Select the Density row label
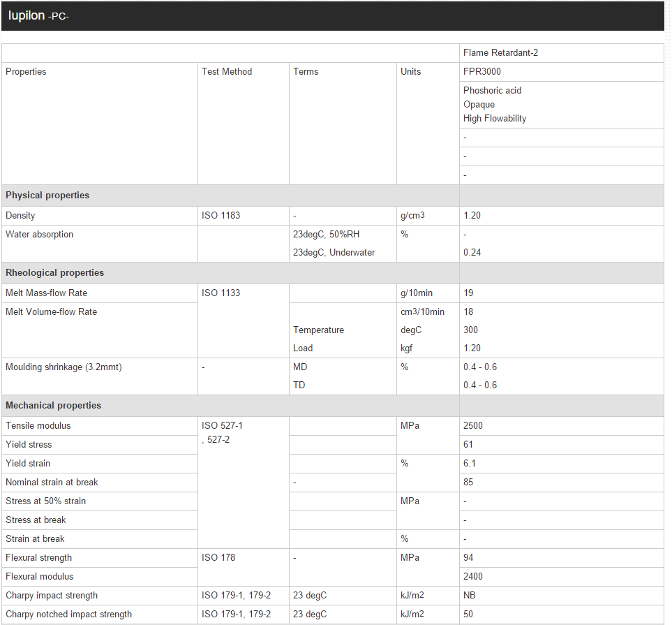The height and width of the screenshot is (625, 672). coord(20,216)
